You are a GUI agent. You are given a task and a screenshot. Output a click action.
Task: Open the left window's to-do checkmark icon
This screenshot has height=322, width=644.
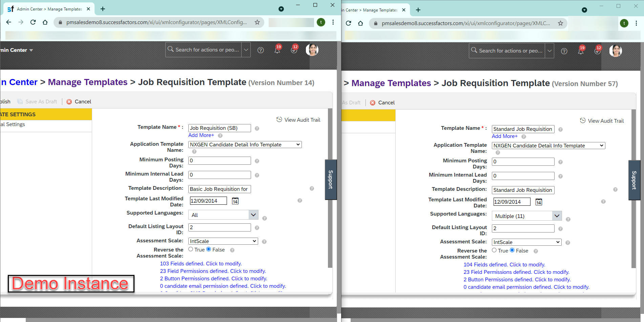pos(294,50)
